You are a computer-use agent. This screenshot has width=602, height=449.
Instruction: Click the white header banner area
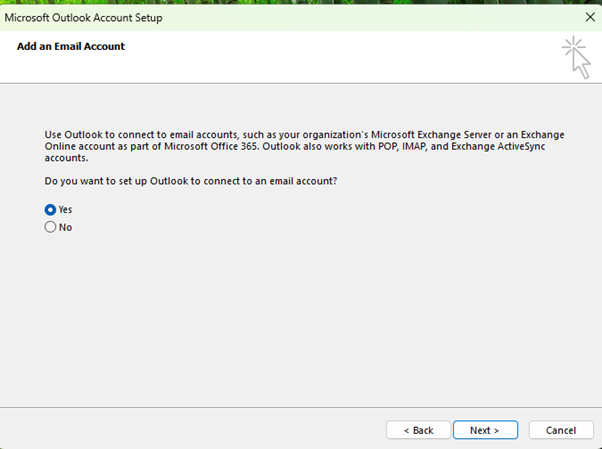coord(300,65)
